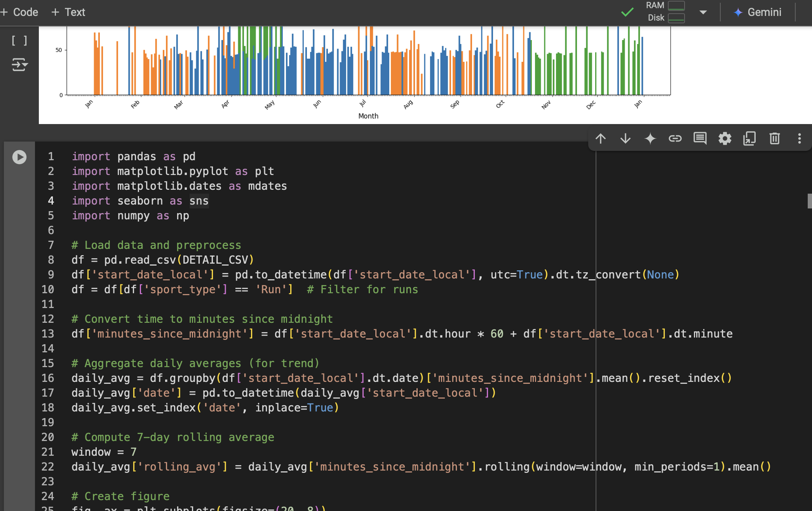Click the RAM and Disk usage indicator
Screen dimensions: 812x511
pos(665,12)
